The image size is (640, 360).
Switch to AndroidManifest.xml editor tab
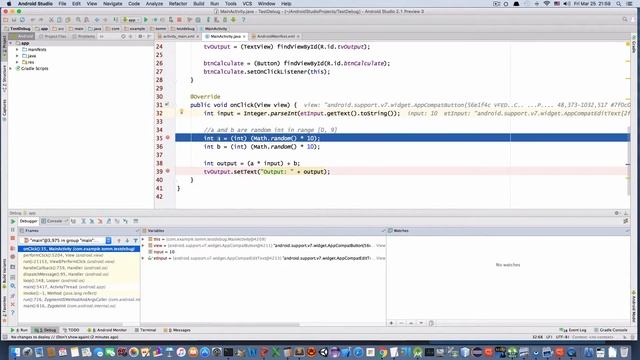click(x=276, y=36)
